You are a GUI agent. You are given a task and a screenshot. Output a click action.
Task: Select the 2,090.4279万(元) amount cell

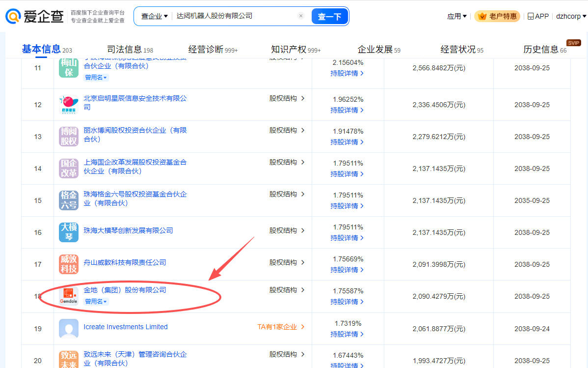(439, 296)
